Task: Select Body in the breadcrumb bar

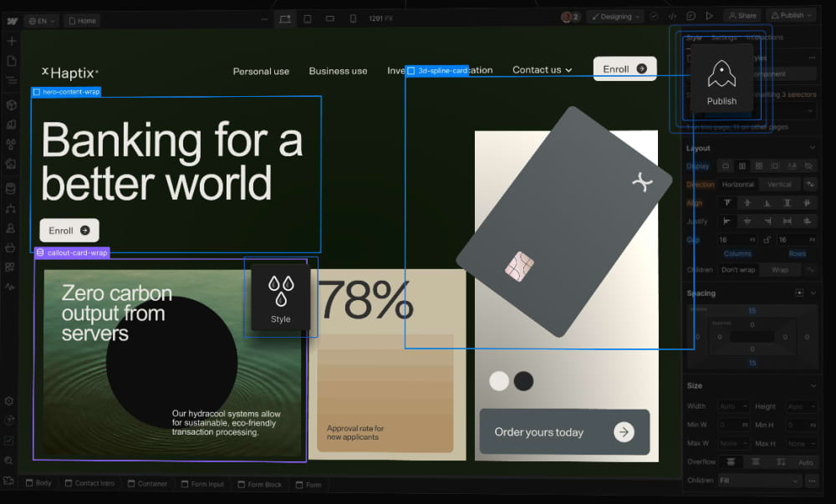Action: (39, 483)
